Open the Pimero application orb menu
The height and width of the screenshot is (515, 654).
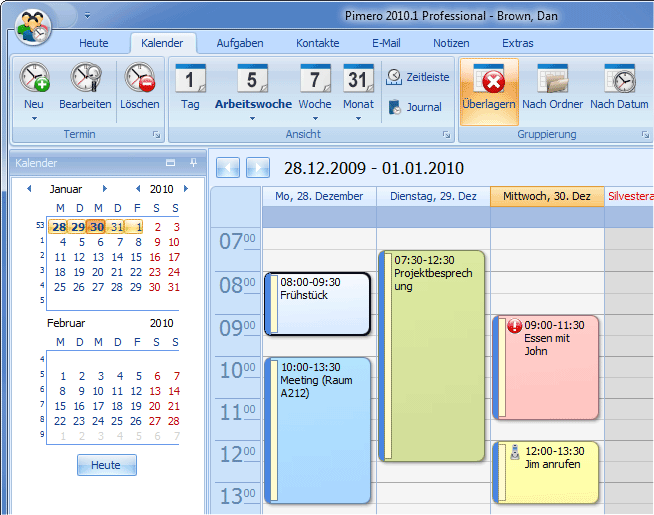[x=33, y=28]
